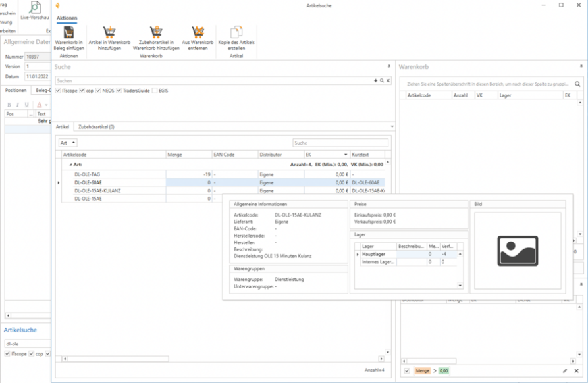Click the Suchen input field
588x383 pixels.
[x=211, y=80]
